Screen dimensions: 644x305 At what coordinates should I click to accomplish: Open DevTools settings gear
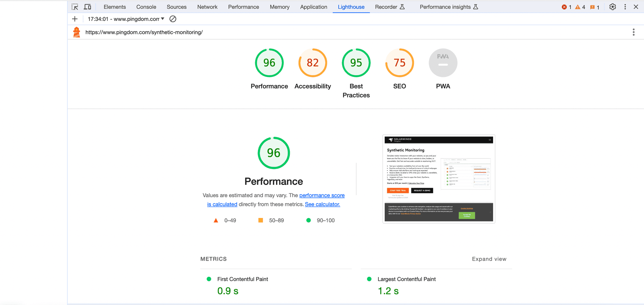tap(612, 7)
